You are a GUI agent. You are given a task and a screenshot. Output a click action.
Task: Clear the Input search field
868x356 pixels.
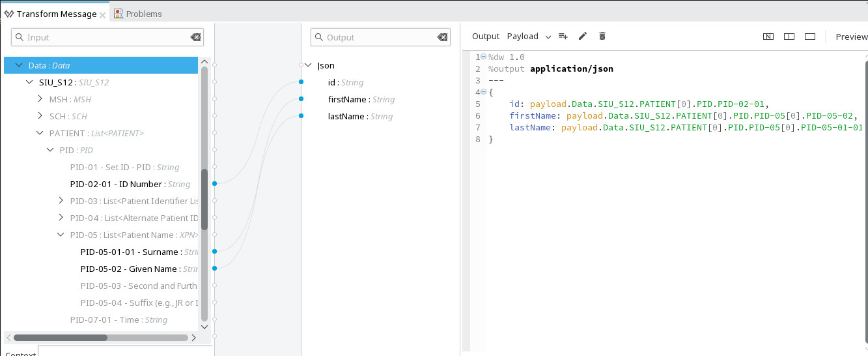click(x=195, y=38)
